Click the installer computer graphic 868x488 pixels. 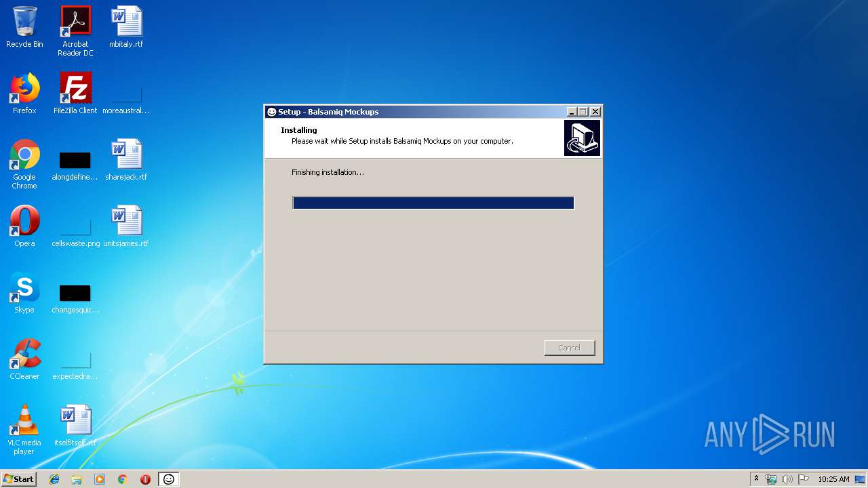[x=582, y=138]
